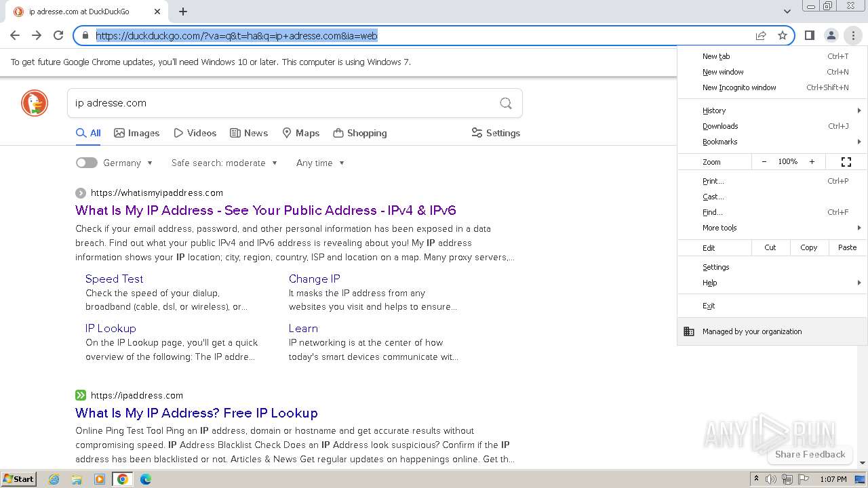Click the three-dot Chrome menu icon
The width and height of the screenshot is (868, 488).
tap(853, 35)
